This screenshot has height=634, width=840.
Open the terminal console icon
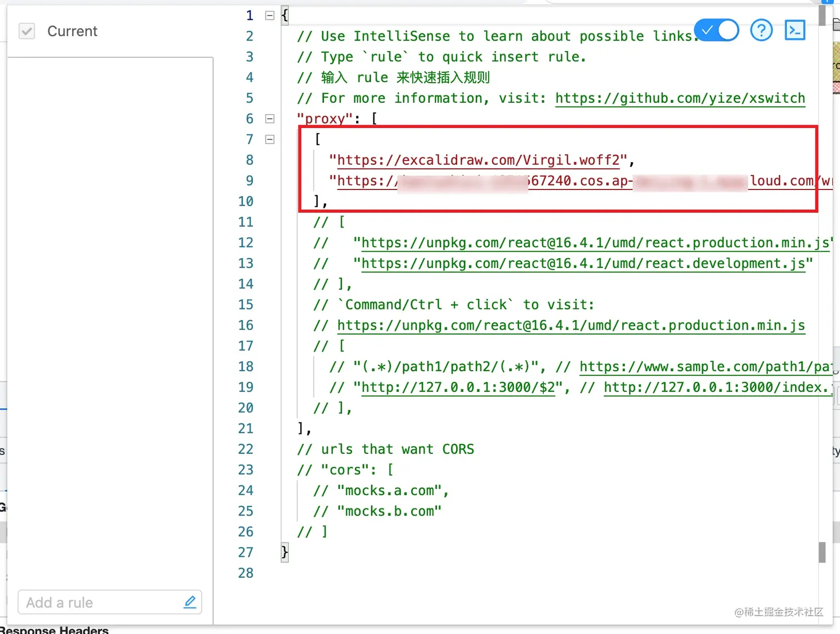(795, 30)
